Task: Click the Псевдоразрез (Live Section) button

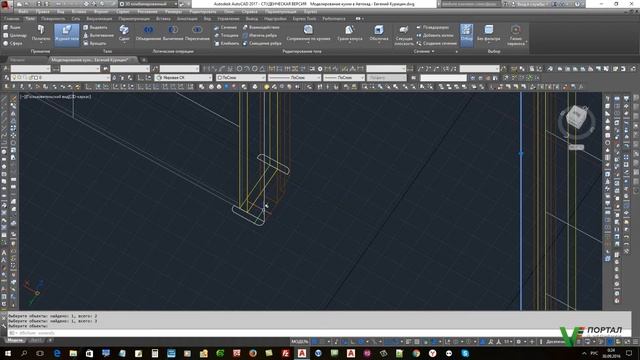Action: [x=433, y=27]
